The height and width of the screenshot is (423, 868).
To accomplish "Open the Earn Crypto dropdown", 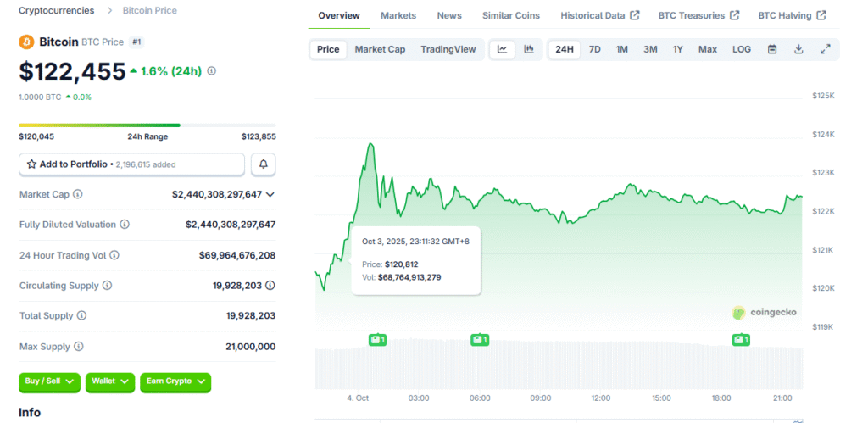I will [175, 381].
